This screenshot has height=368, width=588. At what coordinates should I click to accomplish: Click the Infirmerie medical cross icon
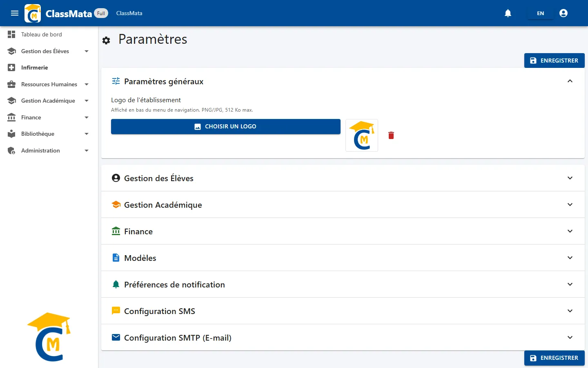(11, 67)
